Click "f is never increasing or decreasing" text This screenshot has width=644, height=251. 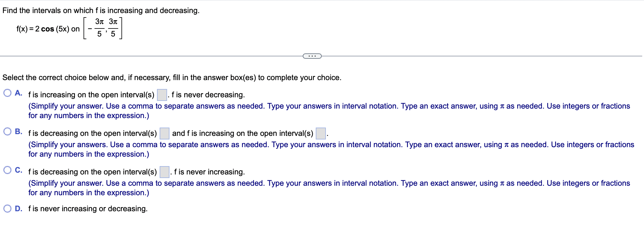pyautogui.click(x=88, y=209)
